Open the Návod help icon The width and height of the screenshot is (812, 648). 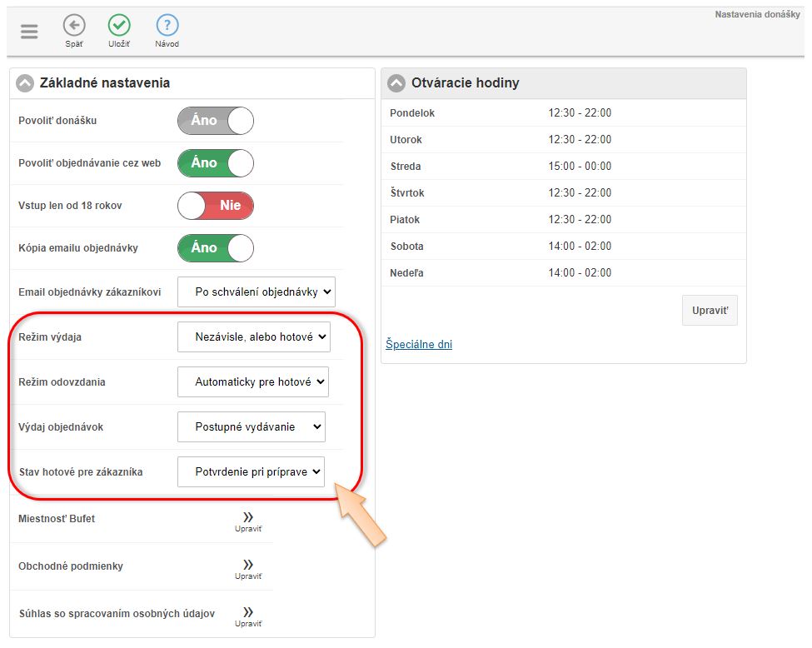167,26
